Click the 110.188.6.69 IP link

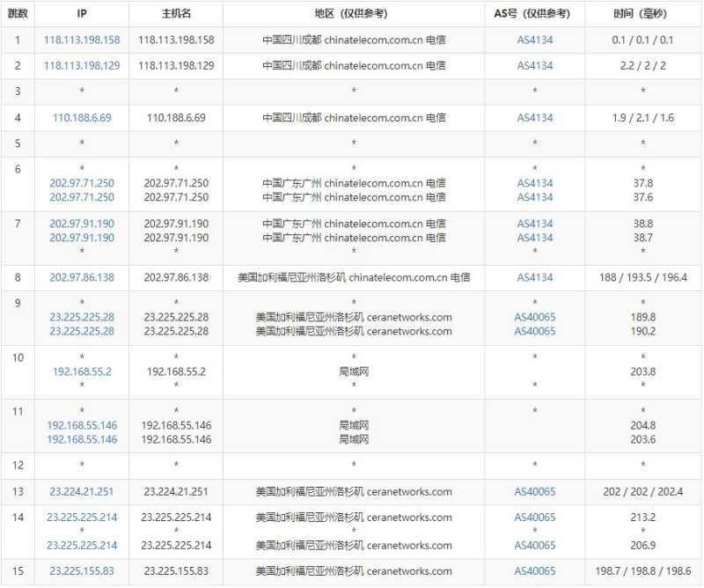[82, 118]
